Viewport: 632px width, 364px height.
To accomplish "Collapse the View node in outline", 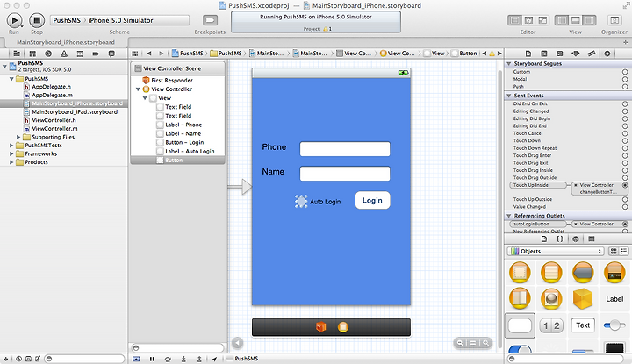I will [145, 98].
